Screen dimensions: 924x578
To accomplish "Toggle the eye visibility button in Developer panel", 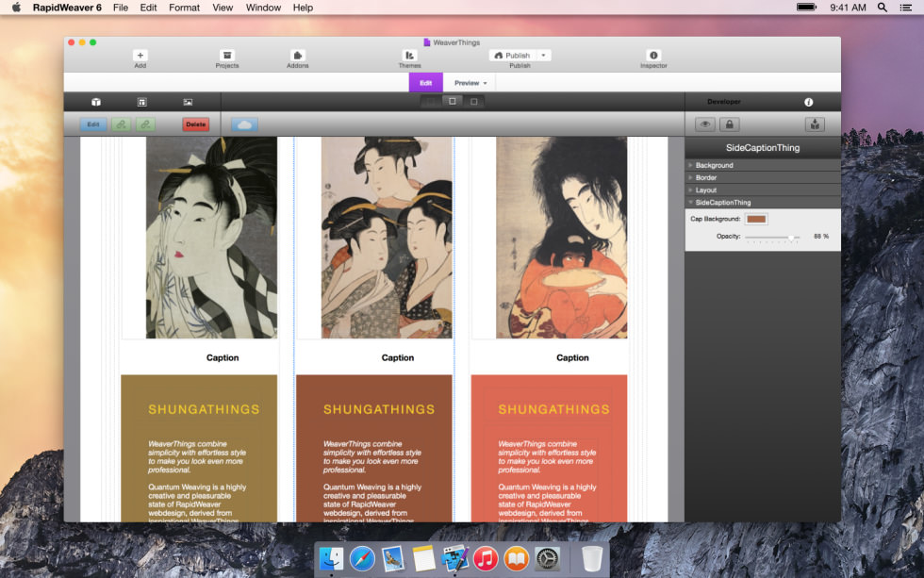I will (705, 124).
